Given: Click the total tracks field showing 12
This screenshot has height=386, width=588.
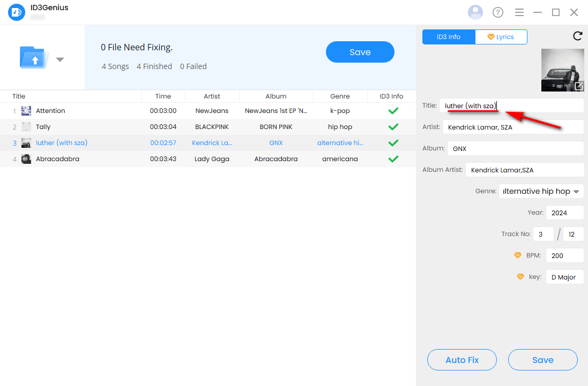Looking at the screenshot, I should [574, 234].
